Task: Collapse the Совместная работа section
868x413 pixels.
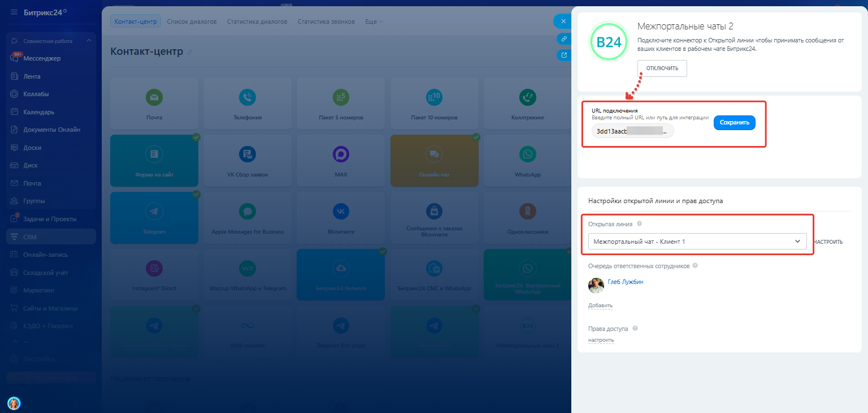Action: point(89,41)
